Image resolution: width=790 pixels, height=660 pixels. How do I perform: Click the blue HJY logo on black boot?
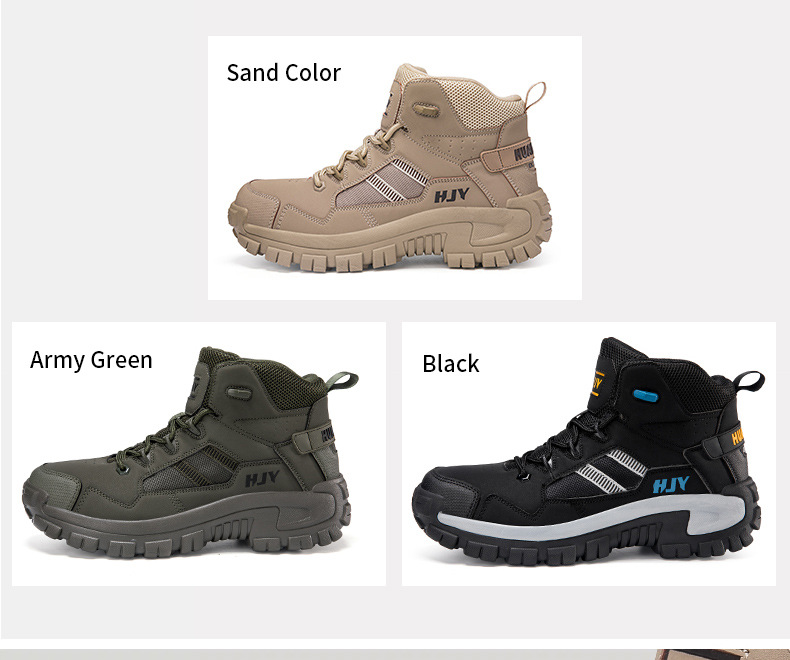coord(671,485)
